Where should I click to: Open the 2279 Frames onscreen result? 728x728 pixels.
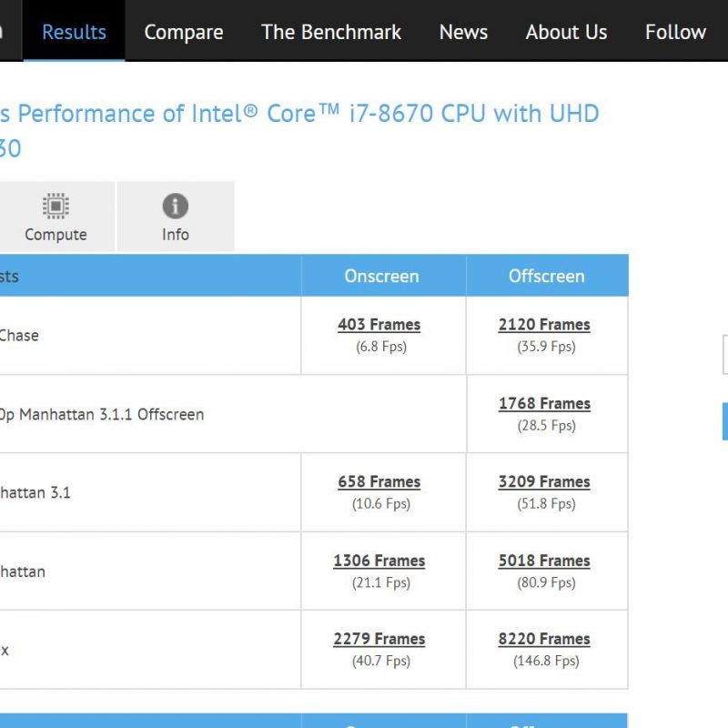click(379, 640)
